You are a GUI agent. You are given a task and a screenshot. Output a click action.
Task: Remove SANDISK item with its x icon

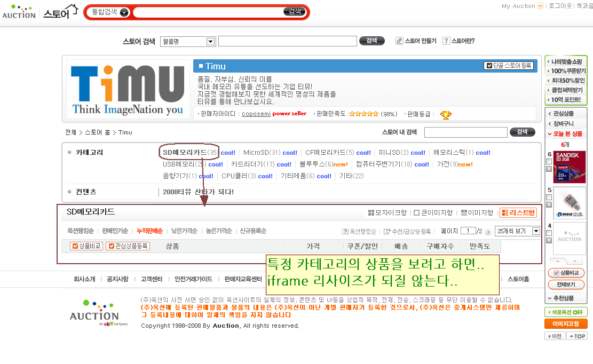click(x=549, y=169)
